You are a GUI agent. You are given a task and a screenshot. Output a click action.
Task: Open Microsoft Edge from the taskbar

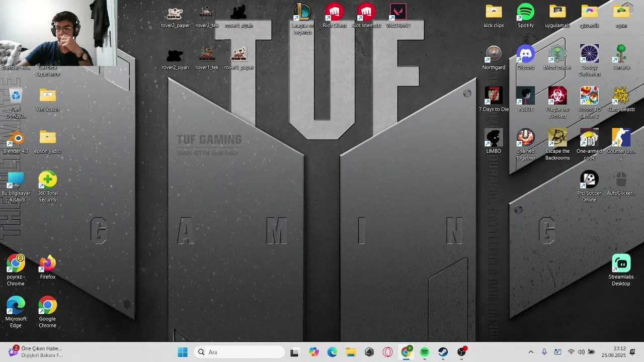pos(332,352)
